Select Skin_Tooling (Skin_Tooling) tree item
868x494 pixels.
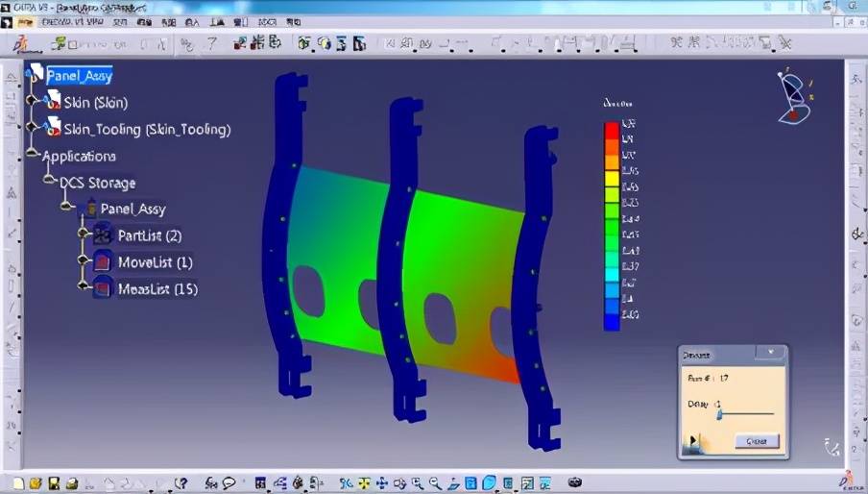[x=147, y=130]
